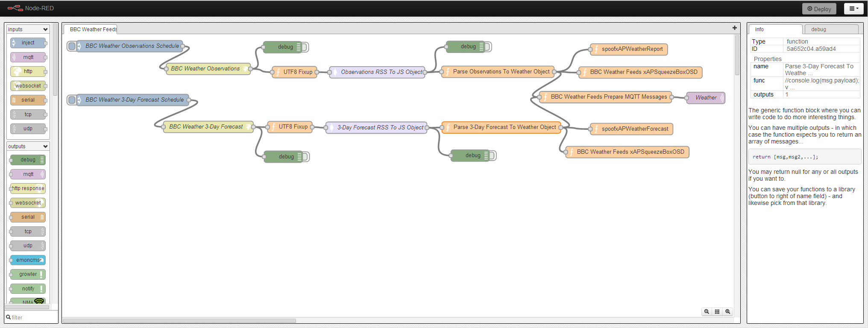The height and width of the screenshot is (328, 868).
Task: Click the inject node in the palette
Action: (x=28, y=43)
